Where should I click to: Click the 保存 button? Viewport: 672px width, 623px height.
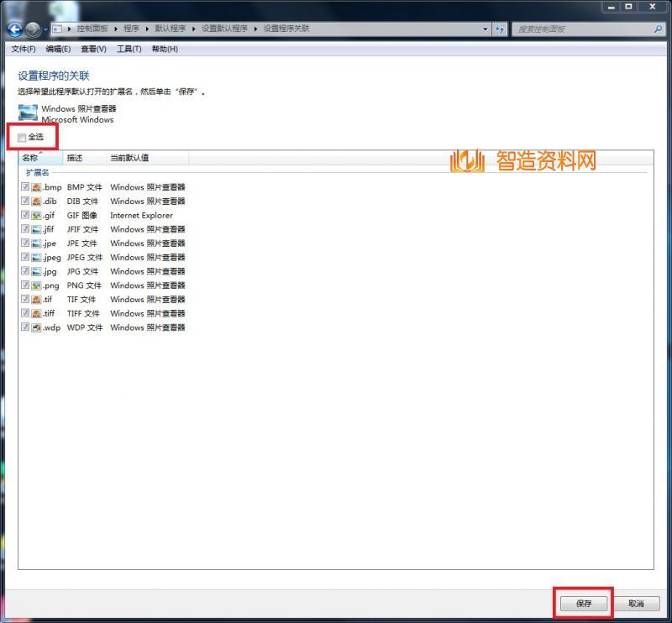pos(584,603)
